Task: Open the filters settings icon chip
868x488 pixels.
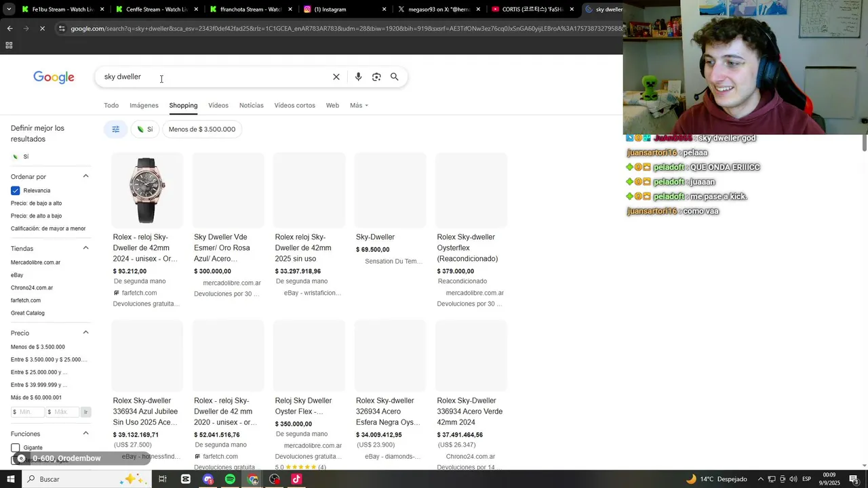Action: click(x=115, y=129)
